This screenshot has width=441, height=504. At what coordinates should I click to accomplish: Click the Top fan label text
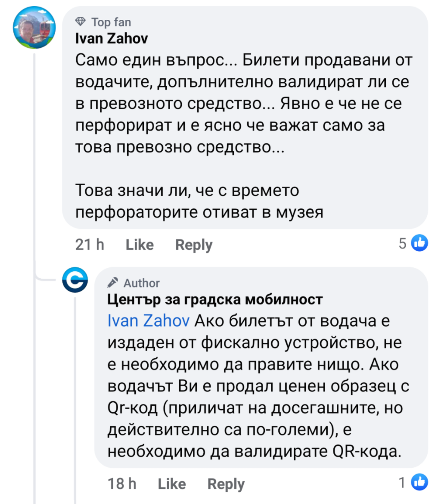pos(111,22)
